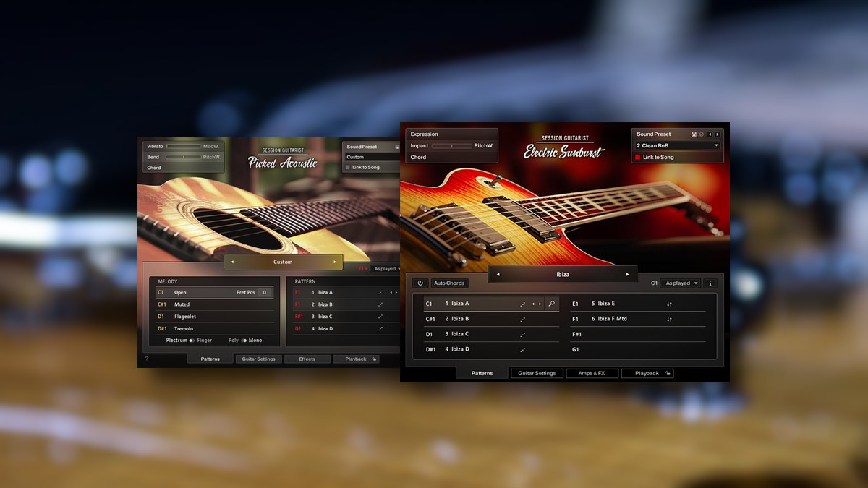This screenshot has width=868, height=488.
Task: Click the right arrow on C1 Ibiza A row
Action: click(x=540, y=304)
